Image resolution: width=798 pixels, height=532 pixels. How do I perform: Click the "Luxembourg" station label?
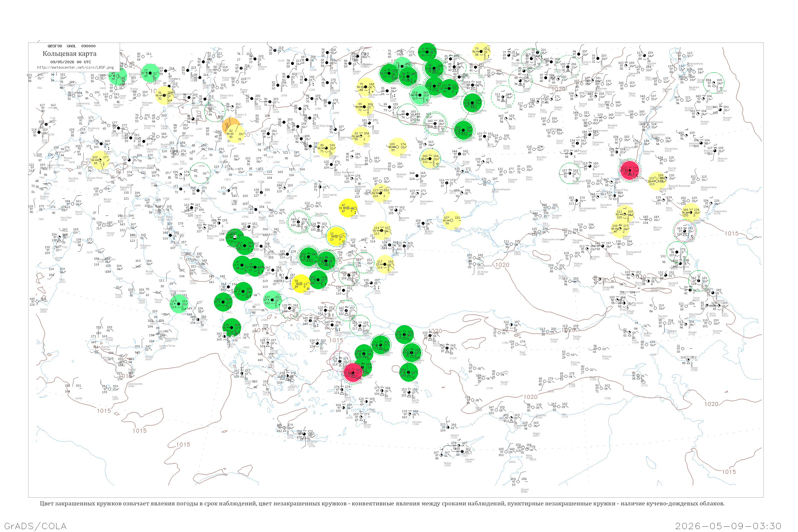tap(83, 103)
